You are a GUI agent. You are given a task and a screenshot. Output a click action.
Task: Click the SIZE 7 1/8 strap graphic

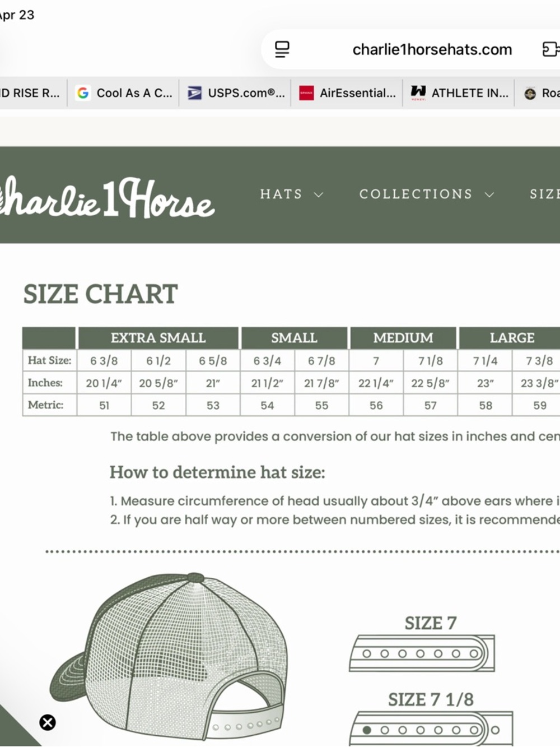(431, 729)
